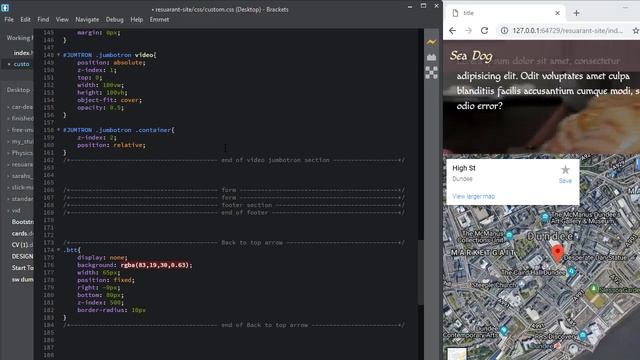Click the 'View larger map' link
The width and height of the screenshot is (640, 360).
(x=473, y=196)
